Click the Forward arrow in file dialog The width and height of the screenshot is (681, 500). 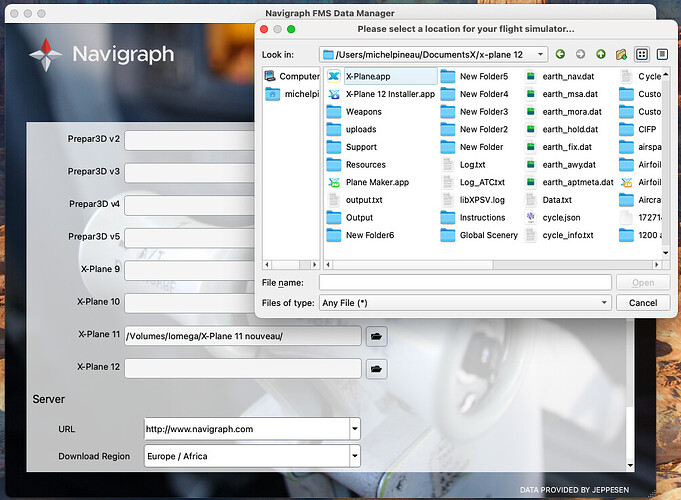tap(580, 54)
